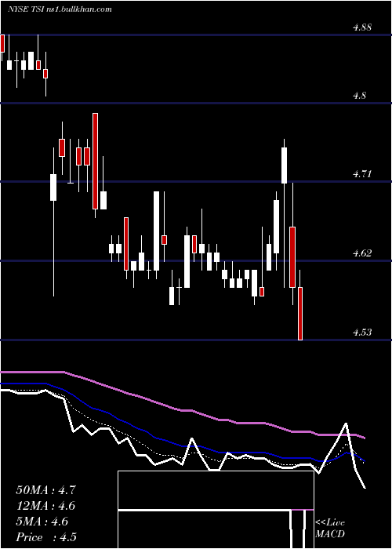Click the 4.62 price level label
The image size is (392, 549).
[x=362, y=253]
